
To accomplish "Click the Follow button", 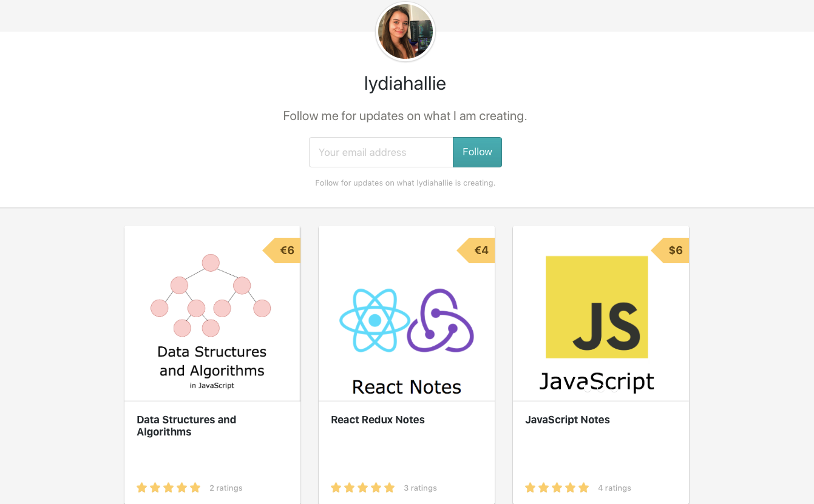I will coord(477,152).
